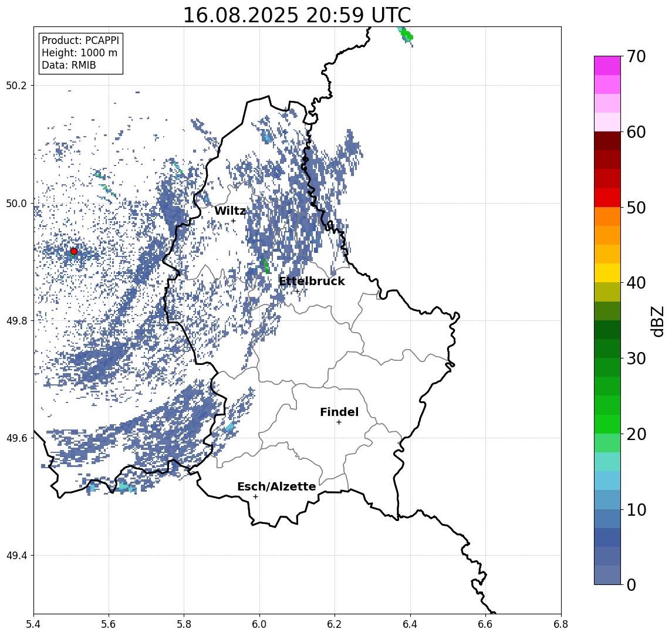Click the colorbar tick label 60
672x636 pixels.
(636, 132)
